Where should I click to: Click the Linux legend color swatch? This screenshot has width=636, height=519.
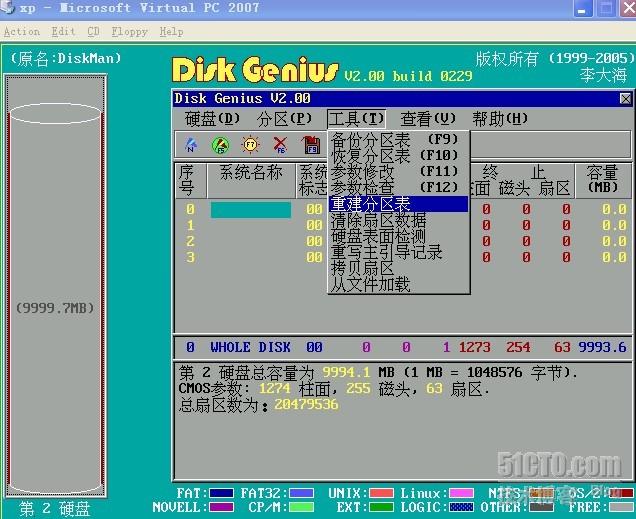[461, 493]
